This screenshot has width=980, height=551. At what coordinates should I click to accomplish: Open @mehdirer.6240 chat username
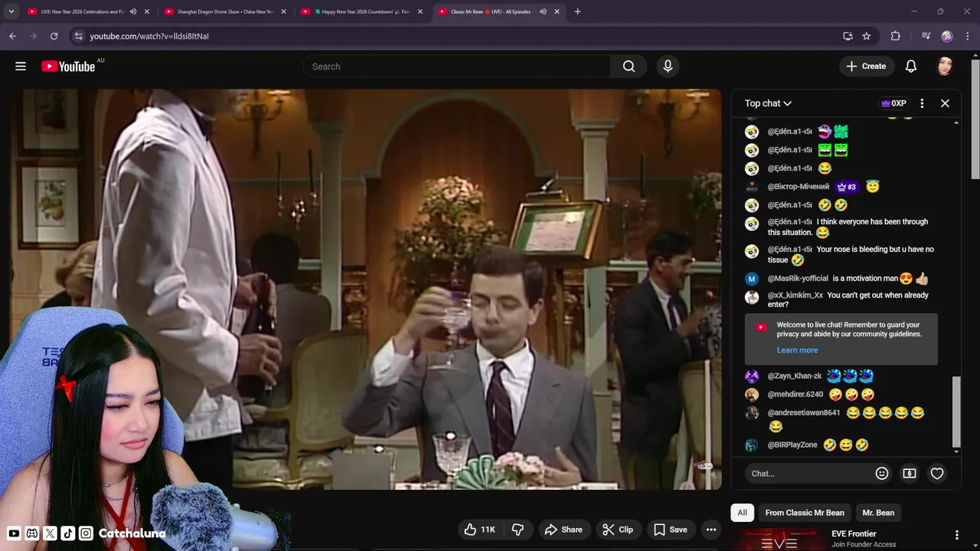click(795, 395)
